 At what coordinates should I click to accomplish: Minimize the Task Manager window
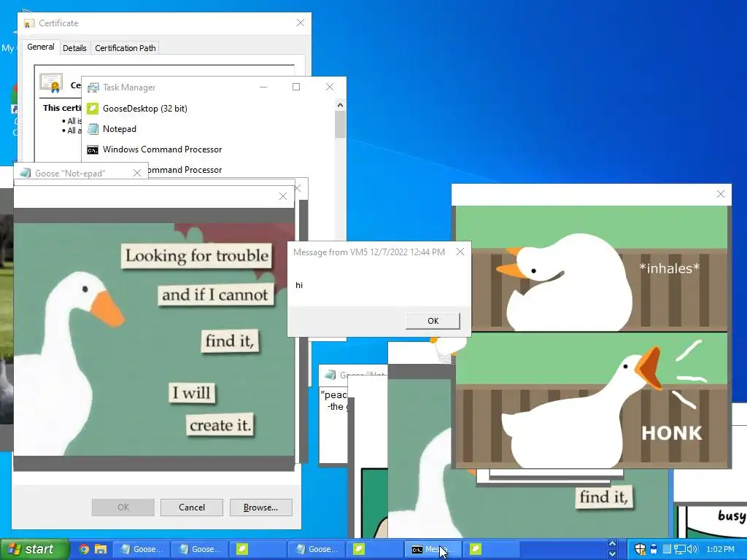[x=263, y=87]
